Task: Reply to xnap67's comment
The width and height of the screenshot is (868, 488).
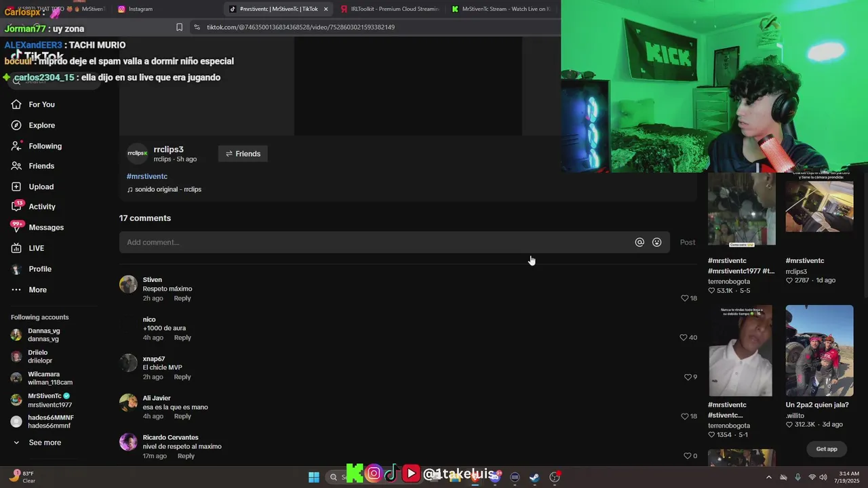Action: 182,377
